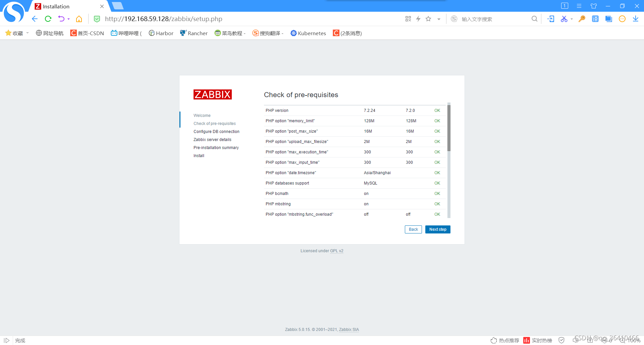
Task: Click the magnifier search icon
Action: [534, 19]
